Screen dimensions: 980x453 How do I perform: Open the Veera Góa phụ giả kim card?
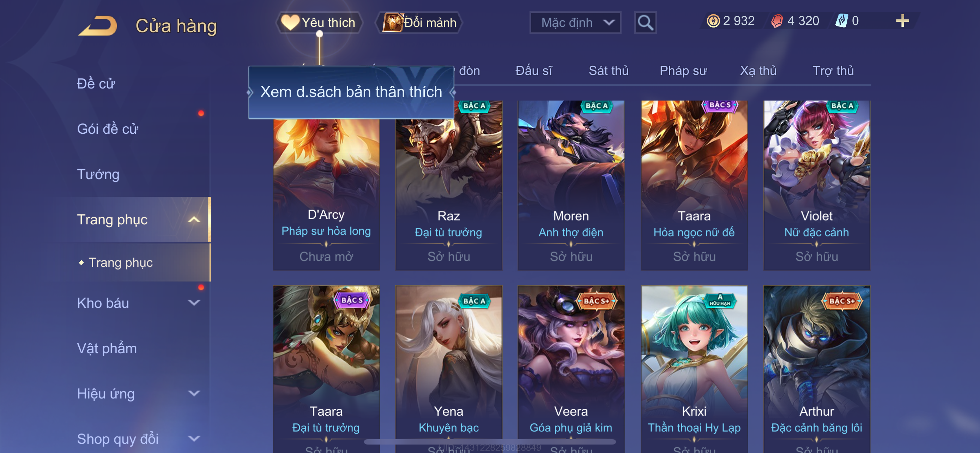pyautogui.click(x=571, y=369)
